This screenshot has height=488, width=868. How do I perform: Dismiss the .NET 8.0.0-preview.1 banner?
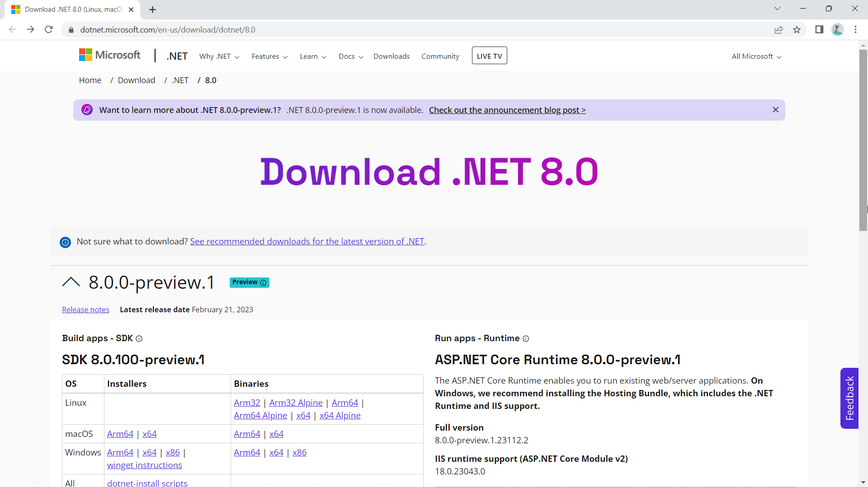click(x=776, y=109)
